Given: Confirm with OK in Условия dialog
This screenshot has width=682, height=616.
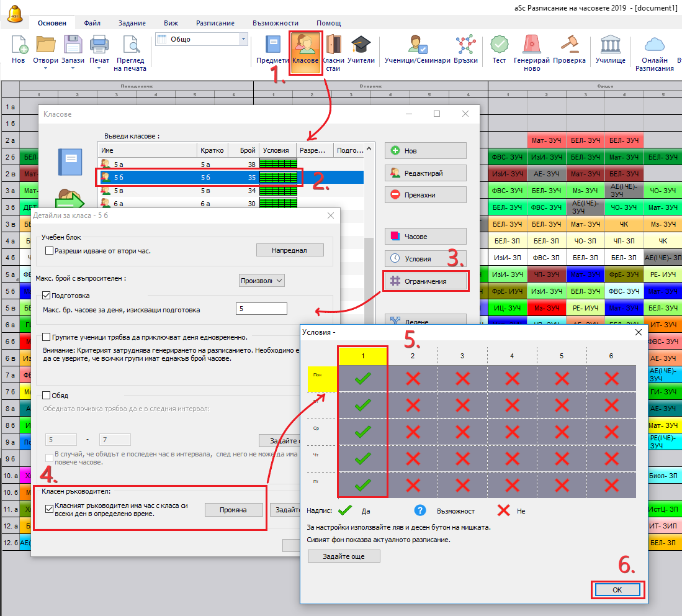Looking at the screenshot, I should (617, 590).
